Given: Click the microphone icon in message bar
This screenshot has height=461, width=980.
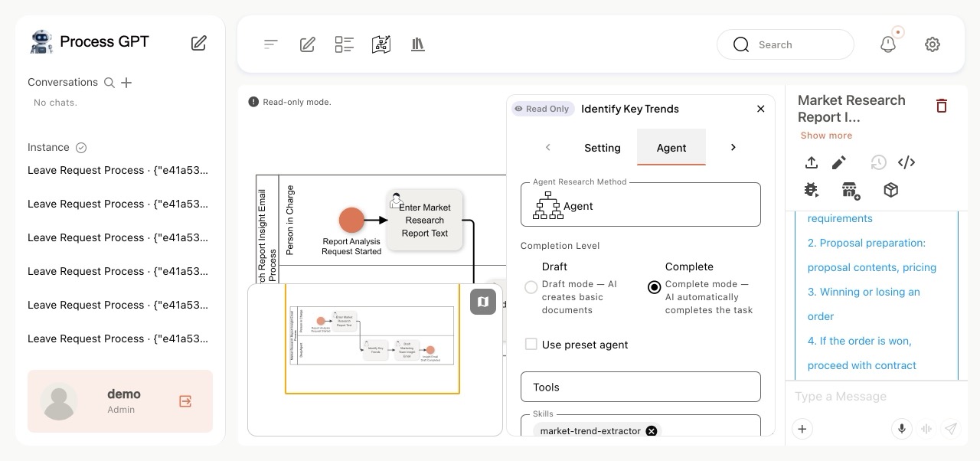Looking at the screenshot, I should [x=903, y=429].
